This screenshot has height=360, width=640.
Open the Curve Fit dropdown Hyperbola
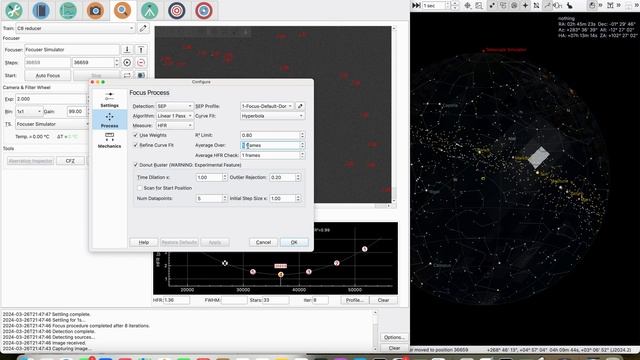272,116
